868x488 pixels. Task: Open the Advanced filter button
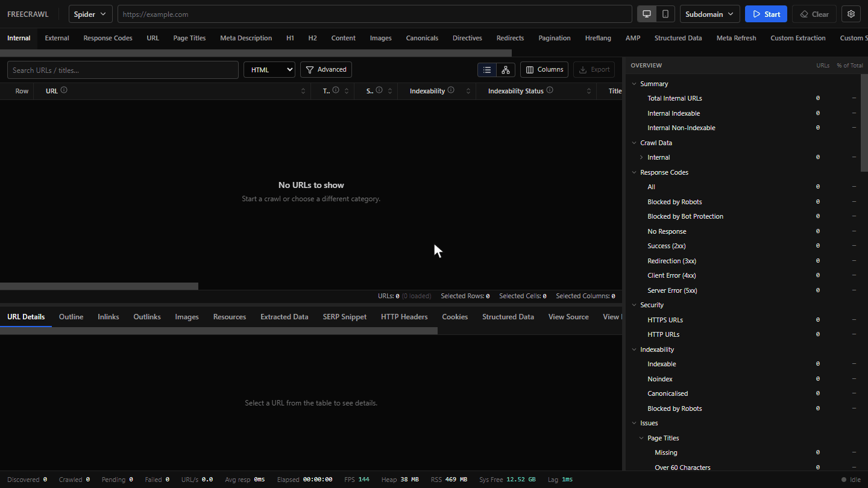(x=326, y=70)
